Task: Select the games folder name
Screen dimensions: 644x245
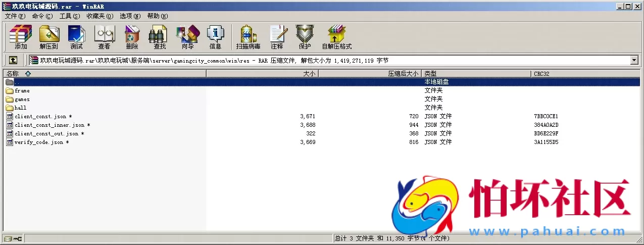Action: point(22,100)
